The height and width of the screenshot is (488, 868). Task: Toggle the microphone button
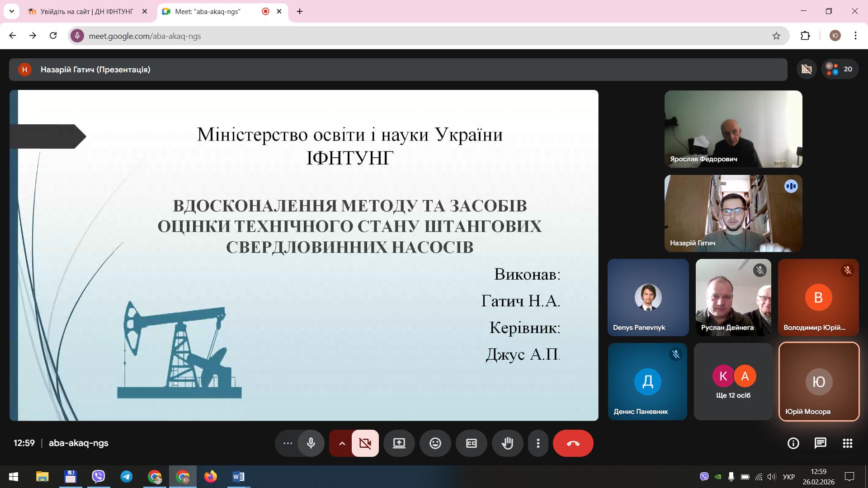(x=311, y=443)
